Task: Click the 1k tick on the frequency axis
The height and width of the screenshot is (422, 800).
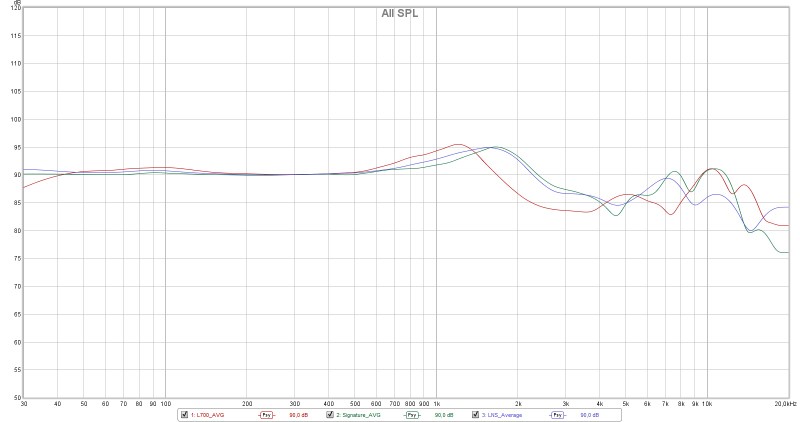Action: point(436,403)
